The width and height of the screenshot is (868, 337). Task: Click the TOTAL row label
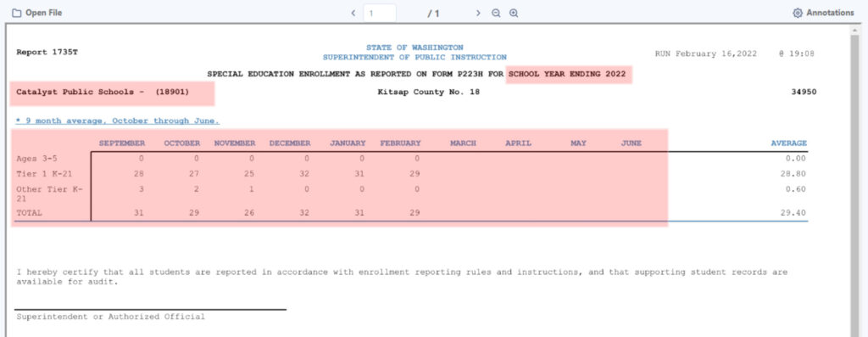(30, 213)
